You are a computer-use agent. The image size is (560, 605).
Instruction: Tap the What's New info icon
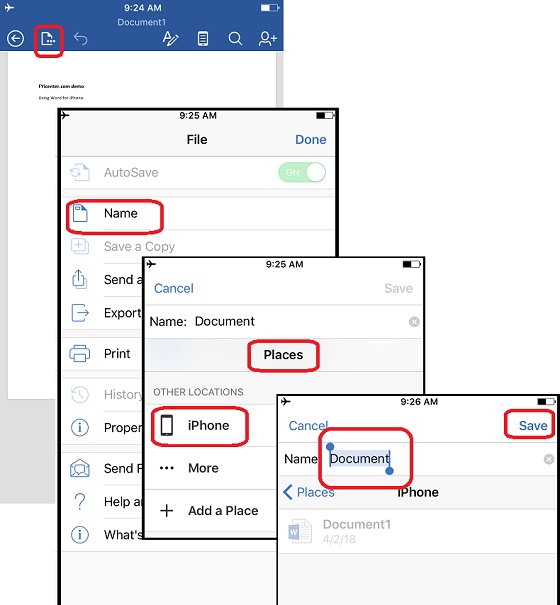tap(80, 535)
